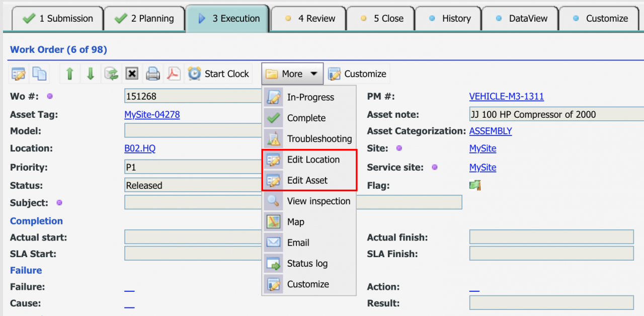Click the Cause blank link
Viewport: 644px width, 316px height.
coord(129,304)
